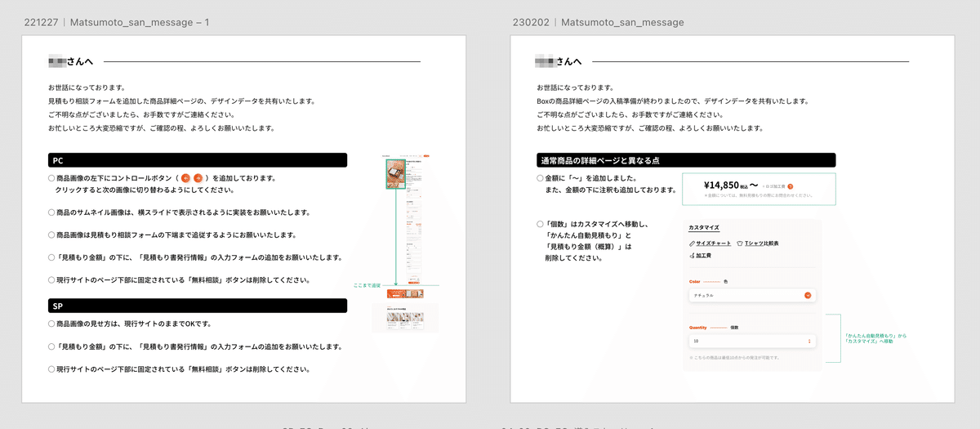Select the black SP heading bar
The width and height of the screenshot is (980, 429).
click(198, 306)
